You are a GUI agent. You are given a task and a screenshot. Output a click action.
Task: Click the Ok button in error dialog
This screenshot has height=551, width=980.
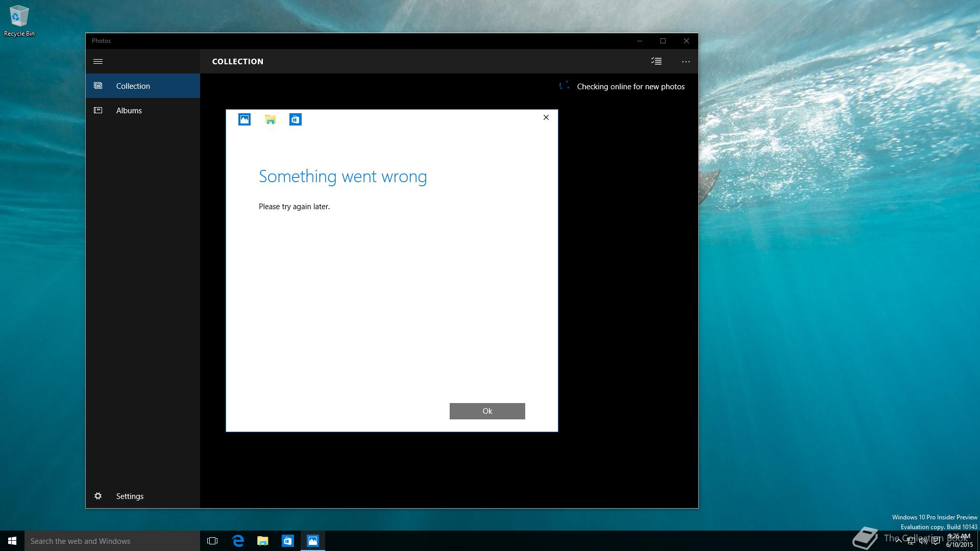pos(487,411)
